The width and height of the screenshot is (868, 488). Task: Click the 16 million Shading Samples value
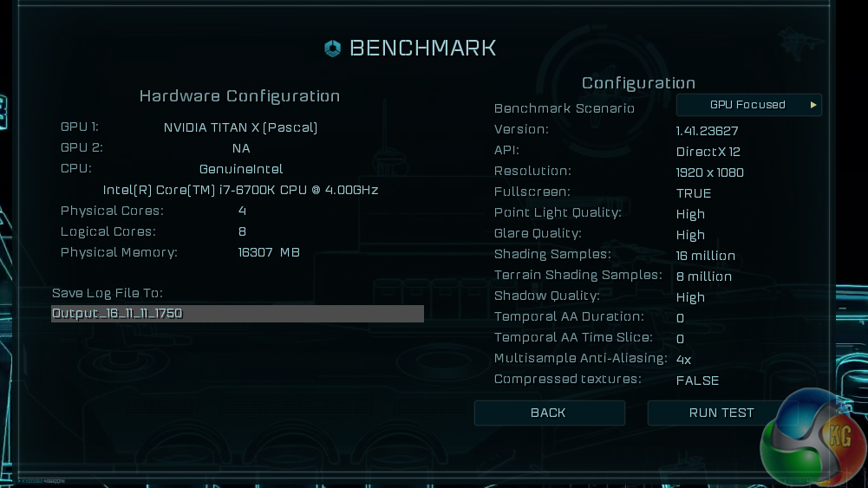706,256
